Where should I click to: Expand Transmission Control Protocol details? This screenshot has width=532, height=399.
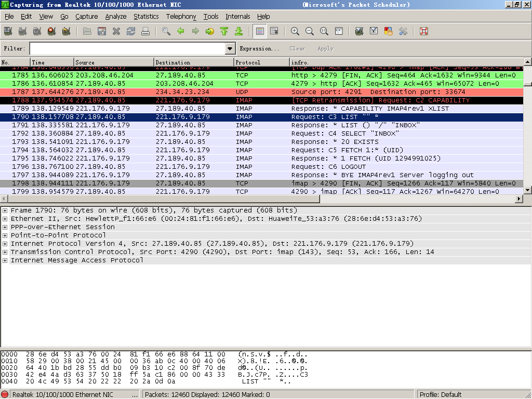coord(5,252)
